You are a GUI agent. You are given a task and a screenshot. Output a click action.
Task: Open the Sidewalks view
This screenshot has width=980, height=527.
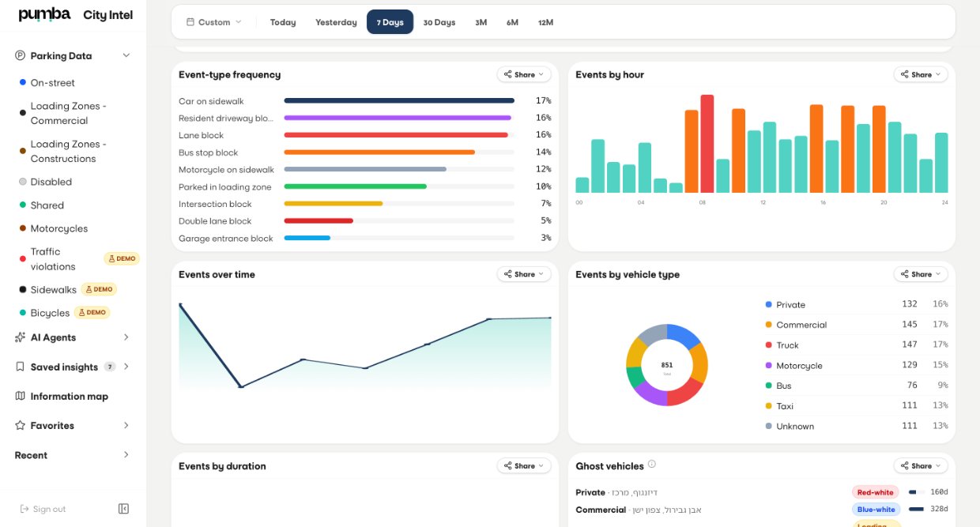pos(54,289)
